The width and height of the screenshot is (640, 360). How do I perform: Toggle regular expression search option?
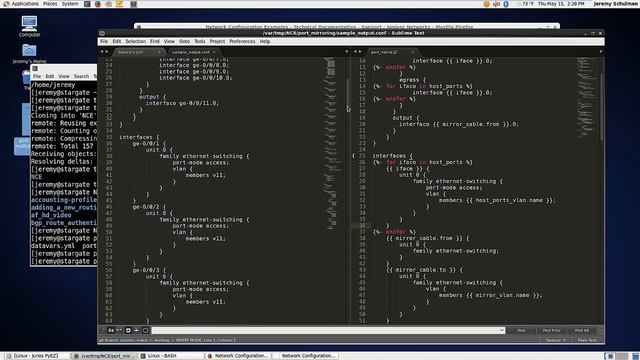pyautogui.click(x=103, y=330)
